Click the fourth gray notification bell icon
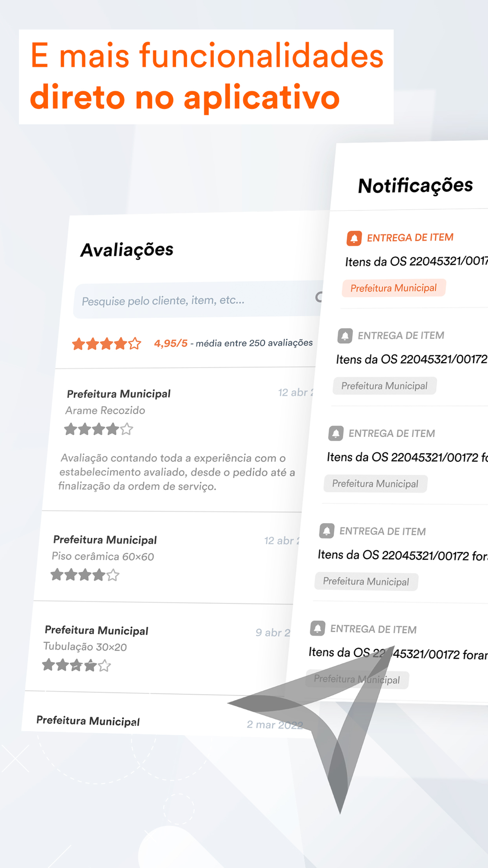 point(318,628)
